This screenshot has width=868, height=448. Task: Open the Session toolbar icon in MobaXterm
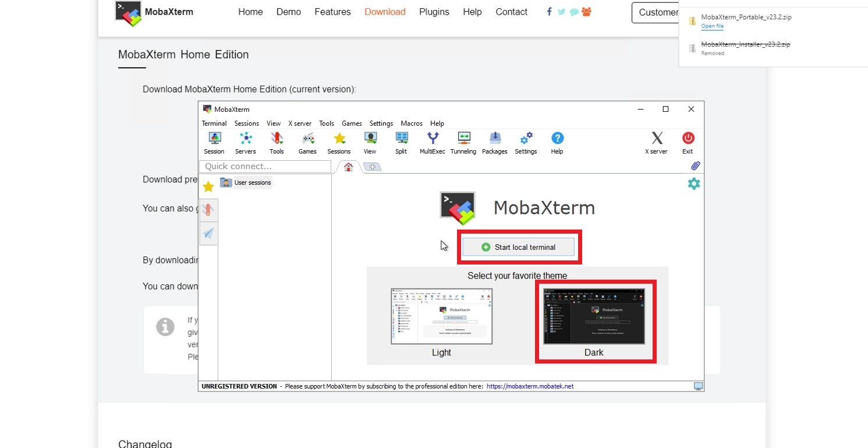point(214,143)
